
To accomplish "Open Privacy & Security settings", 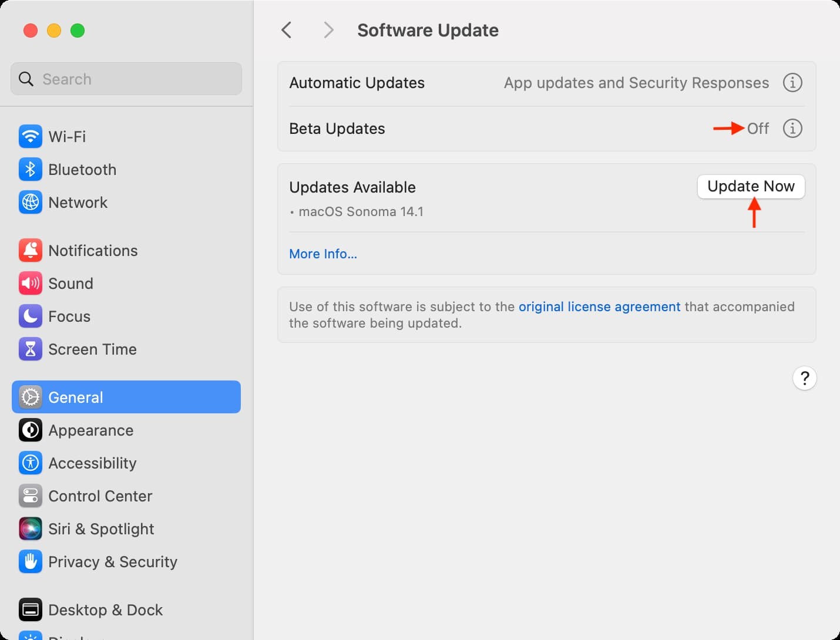I will [113, 561].
